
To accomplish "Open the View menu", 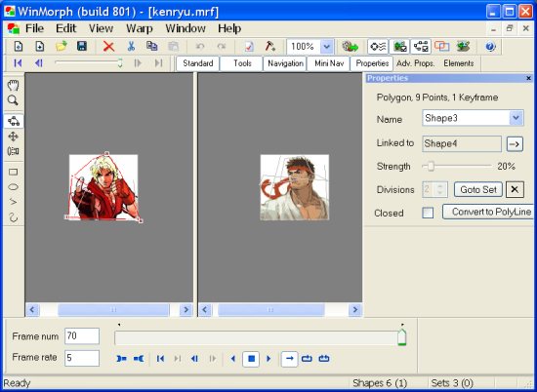I will click(x=101, y=28).
